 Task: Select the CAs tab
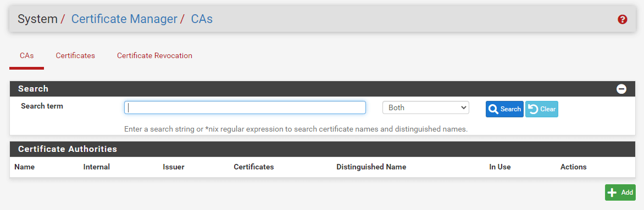(27, 55)
